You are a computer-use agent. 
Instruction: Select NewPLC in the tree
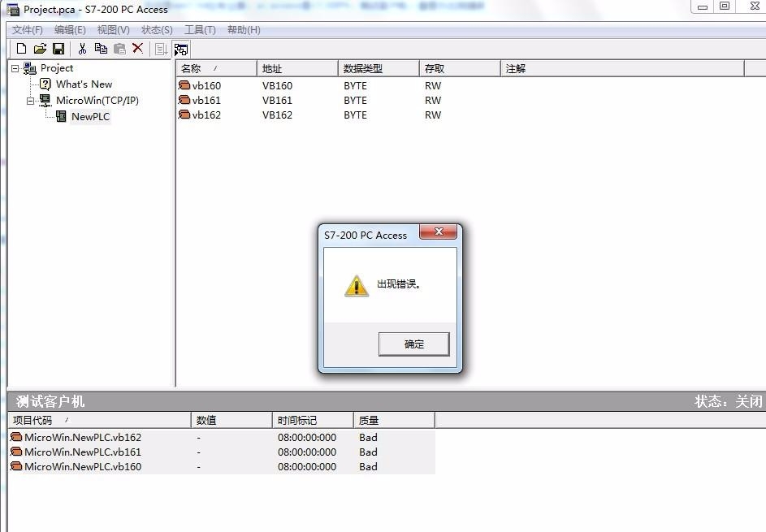[90, 116]
